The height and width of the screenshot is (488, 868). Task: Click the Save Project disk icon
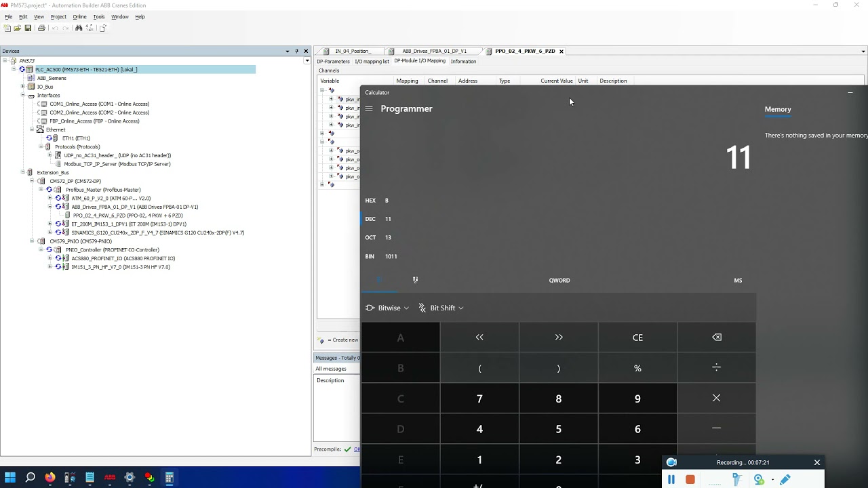[28, 28]
